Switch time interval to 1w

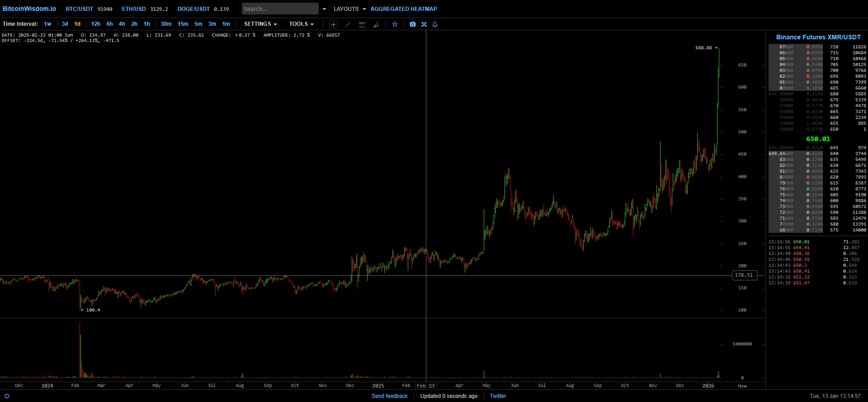(x=47, y=24)
